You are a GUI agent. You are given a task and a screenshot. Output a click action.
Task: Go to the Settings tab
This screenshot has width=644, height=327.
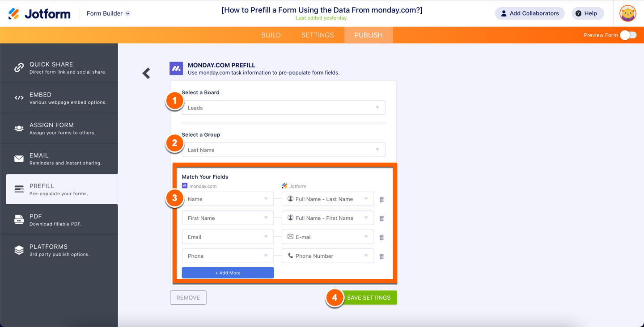(318, 35)
